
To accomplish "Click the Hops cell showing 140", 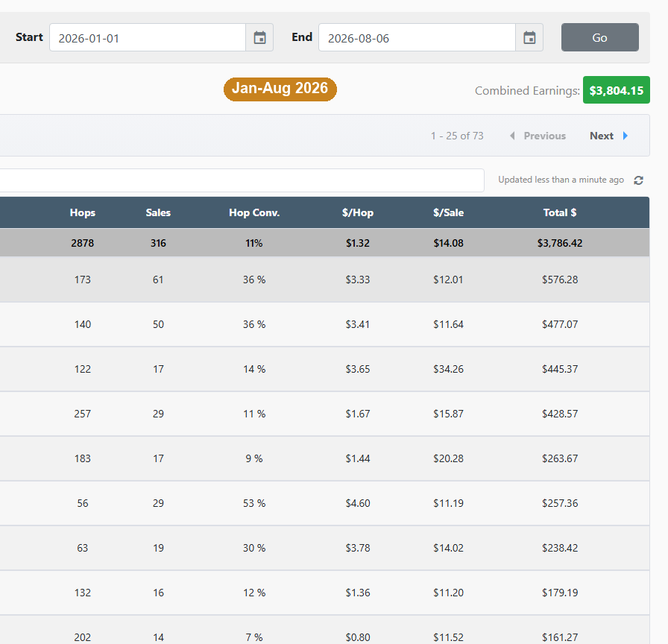I will (x=83, y=324).
